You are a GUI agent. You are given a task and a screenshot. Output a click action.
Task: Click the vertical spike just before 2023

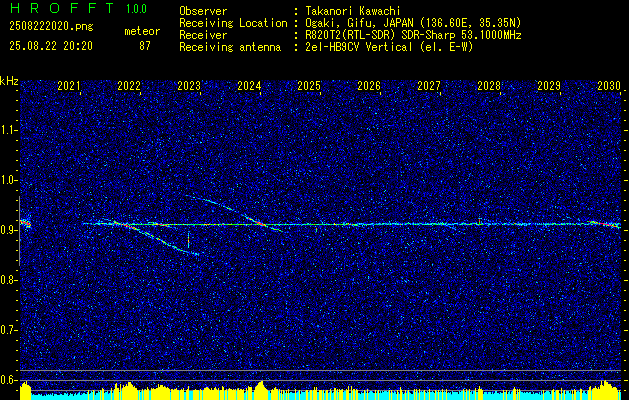188,240
